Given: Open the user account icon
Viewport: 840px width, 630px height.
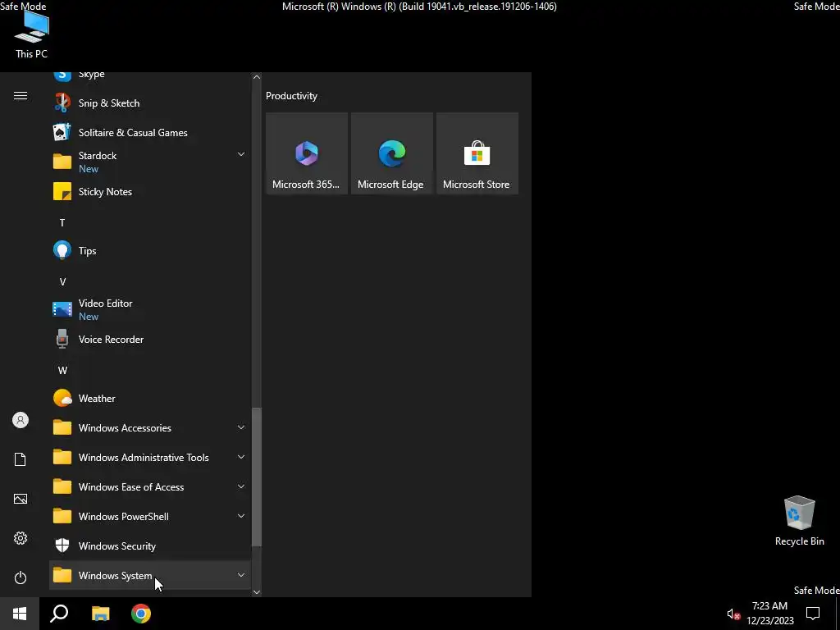Looking at the screenshot, I should [21, 420].
